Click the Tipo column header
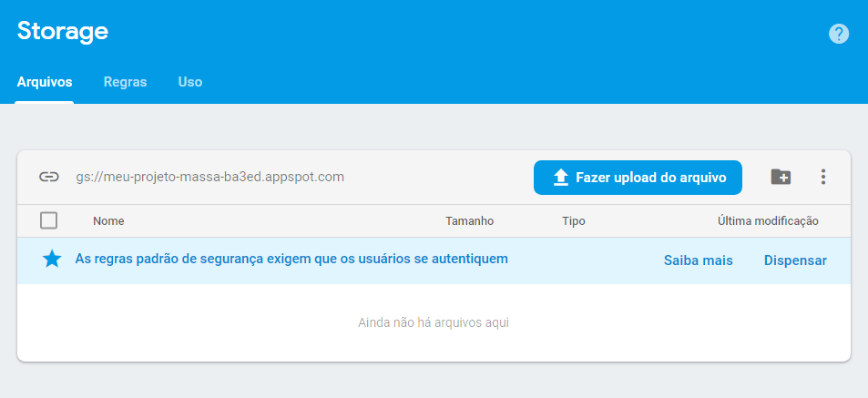The width and height of the screenshot is (868, 398). point(574,221)
